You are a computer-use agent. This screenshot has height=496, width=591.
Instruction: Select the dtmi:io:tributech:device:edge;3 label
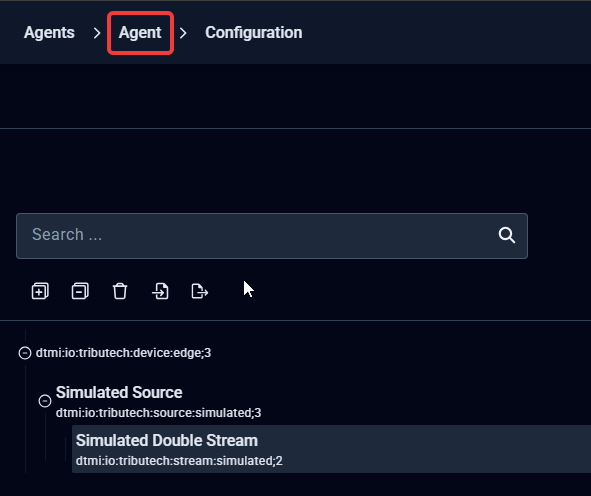click(123, 353)
